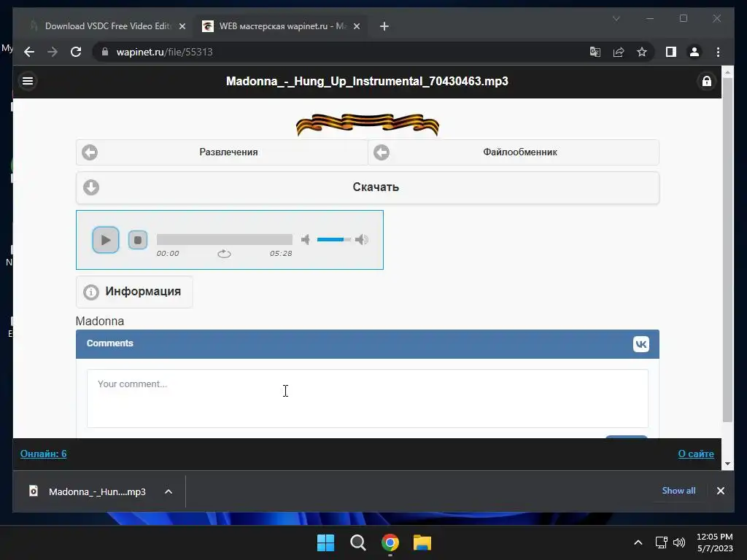Click the mp3 file title in header
Screen dimensions: 747x560
coord(367,82)
